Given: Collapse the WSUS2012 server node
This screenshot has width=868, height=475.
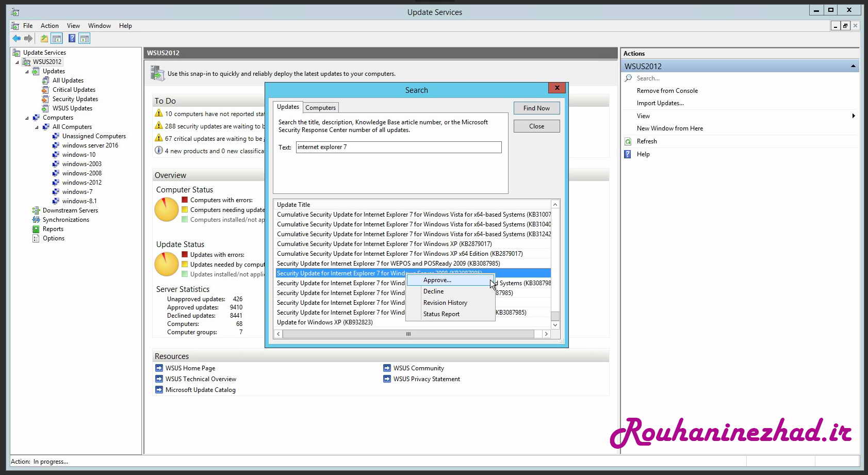Looking at the screenshot, I should (17, 62).
